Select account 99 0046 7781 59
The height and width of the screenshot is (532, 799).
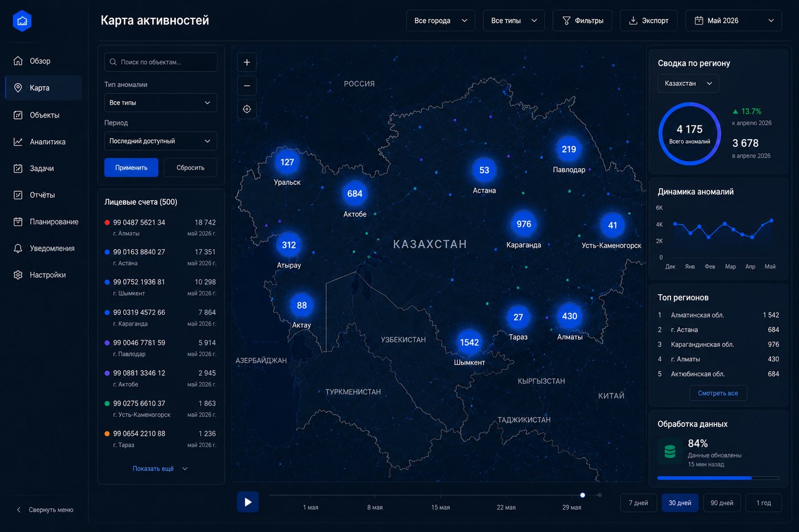click(x=160, y=348)
